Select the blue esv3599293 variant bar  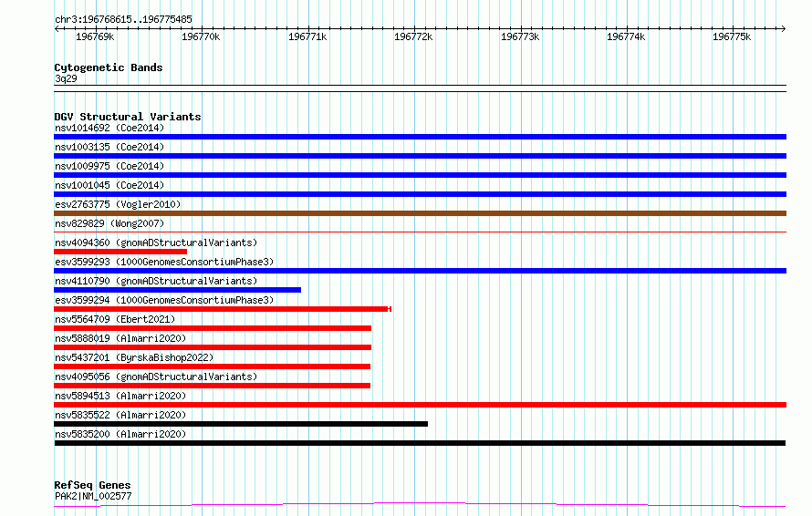pyautogui.click(x=420, y=271)
